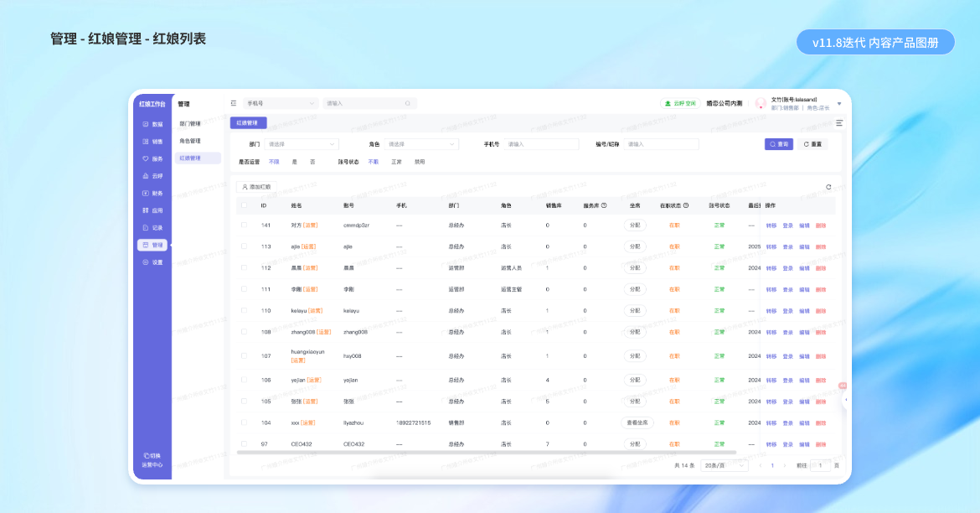This screenshot has width=980, height=513.
Task: Click 切换运营中心 at sidebar bottom
Action: point(152,460)
